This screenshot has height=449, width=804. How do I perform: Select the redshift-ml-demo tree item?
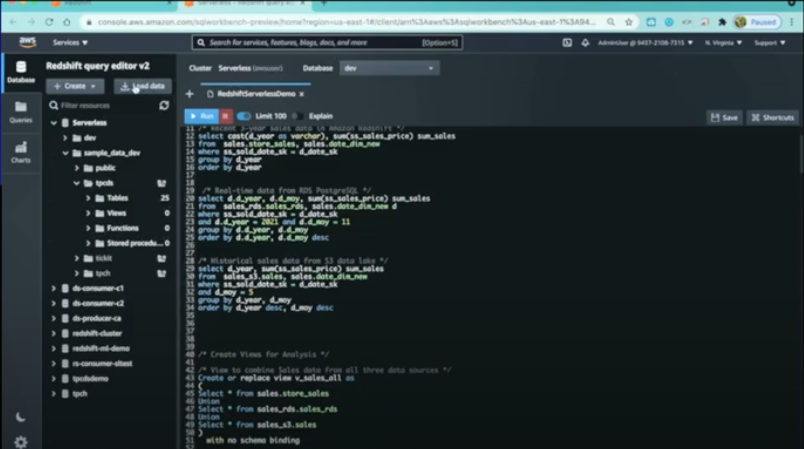click(101, 349)
